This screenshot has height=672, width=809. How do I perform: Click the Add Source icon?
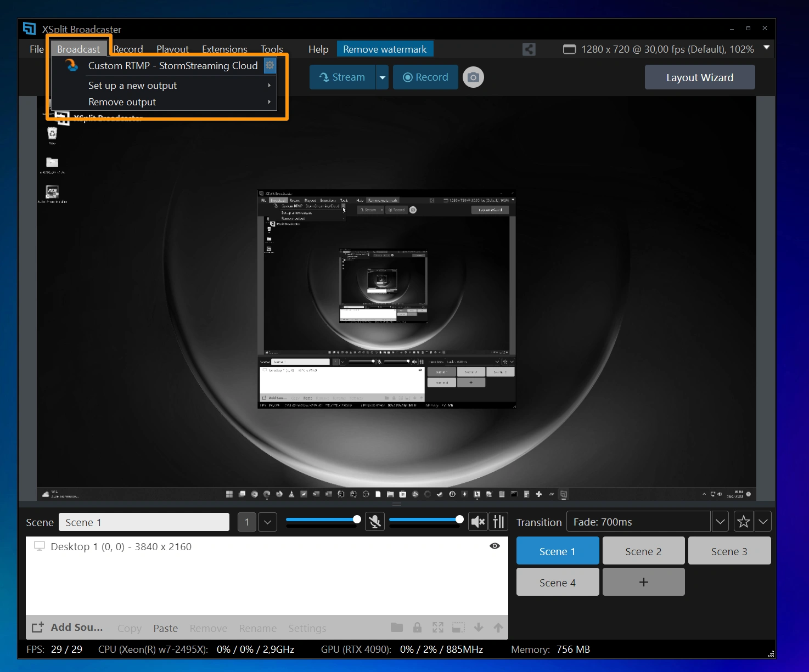(37, 628)
